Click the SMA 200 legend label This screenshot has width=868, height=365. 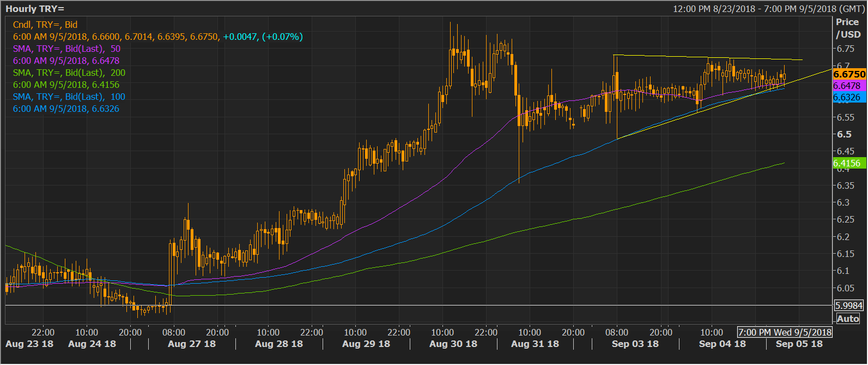tap(69, 73)
